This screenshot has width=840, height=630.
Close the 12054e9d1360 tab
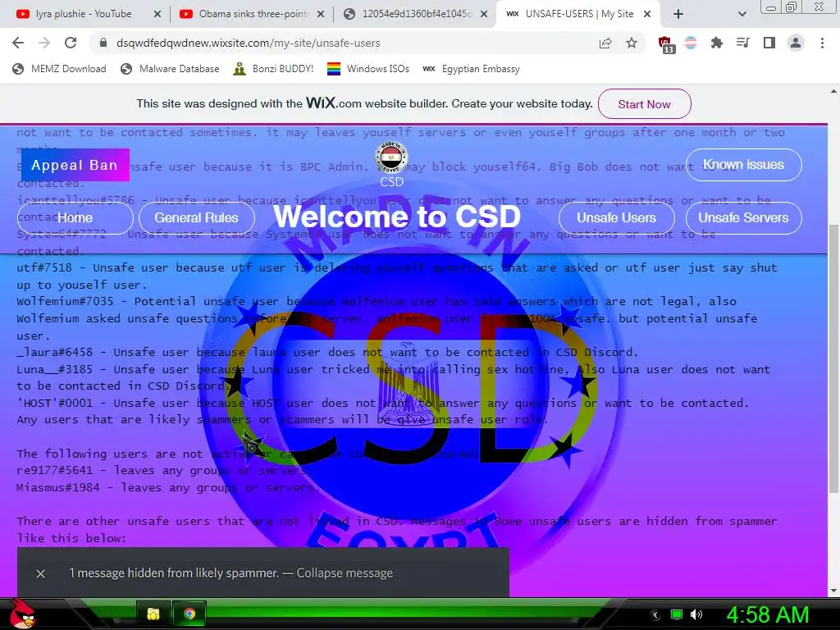(x=484, y=15)
